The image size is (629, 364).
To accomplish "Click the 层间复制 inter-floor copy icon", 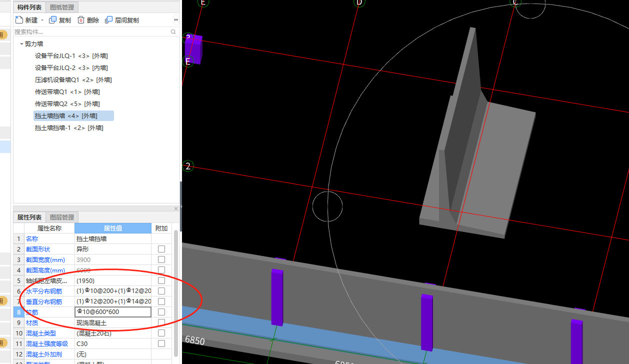I will (x=108, y=20).
